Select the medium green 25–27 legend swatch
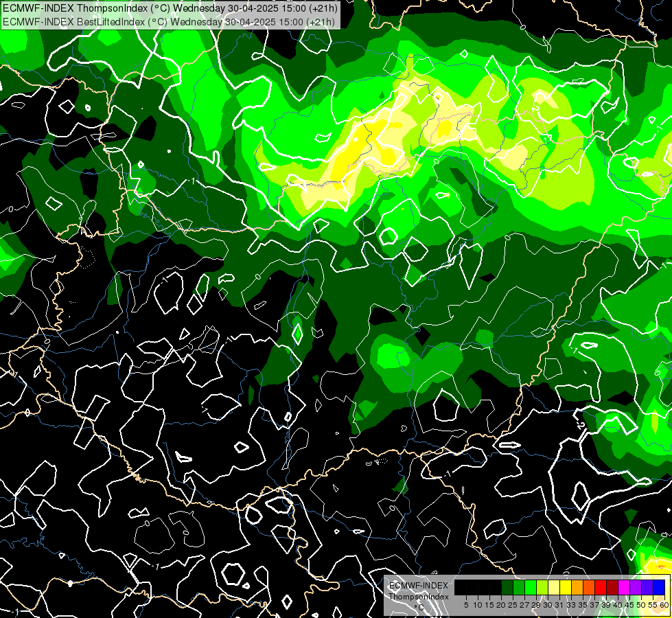 (x=519, y=588)
